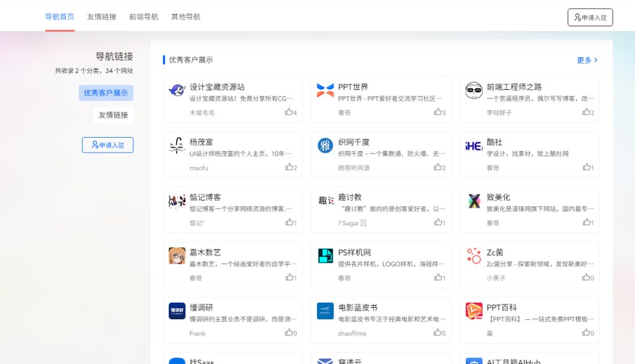Like the 前端工程师之路 card
635x364 pixels.
588,112
